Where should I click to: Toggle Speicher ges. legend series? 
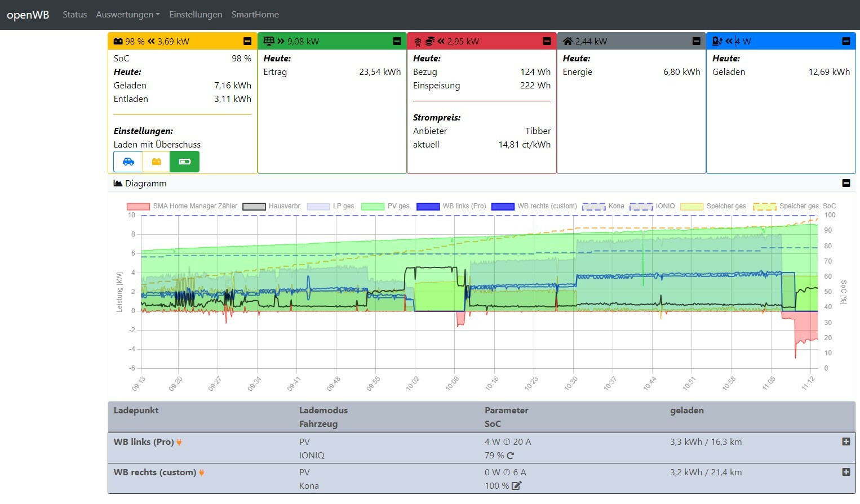point(714,206)
